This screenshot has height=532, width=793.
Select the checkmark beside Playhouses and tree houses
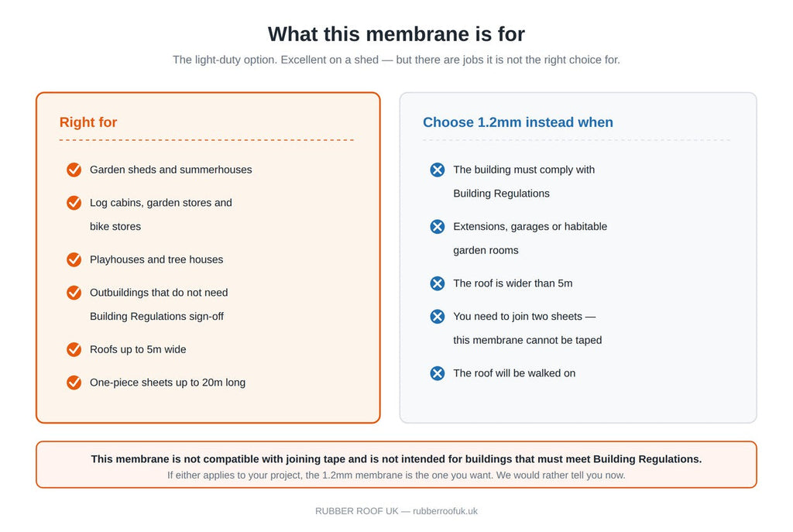[x=74, y=260]
